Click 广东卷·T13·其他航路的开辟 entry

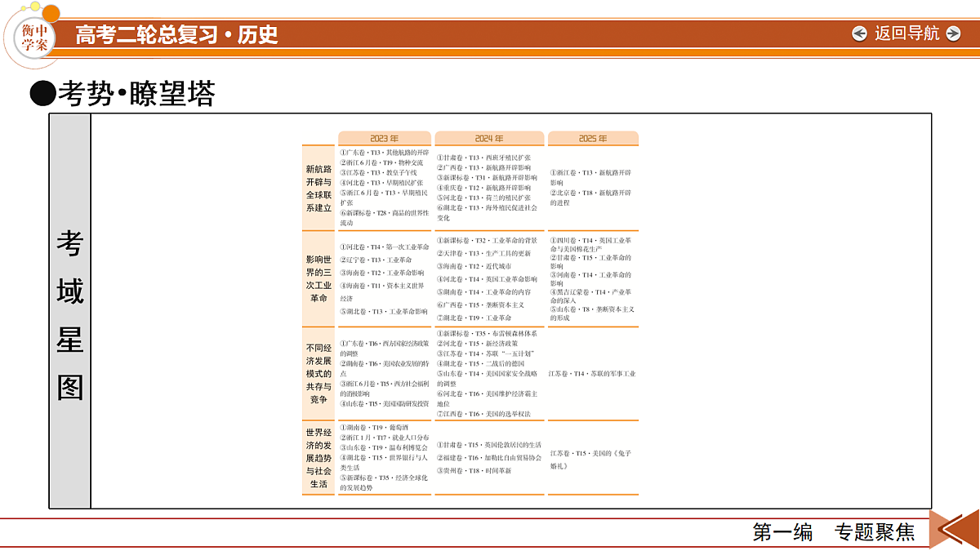click(384, 153)
